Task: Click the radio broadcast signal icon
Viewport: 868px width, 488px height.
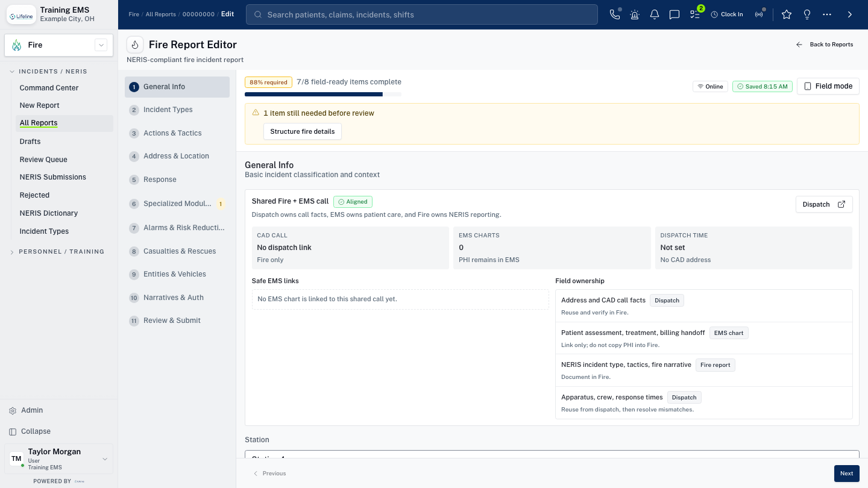Action: (759, 14)
